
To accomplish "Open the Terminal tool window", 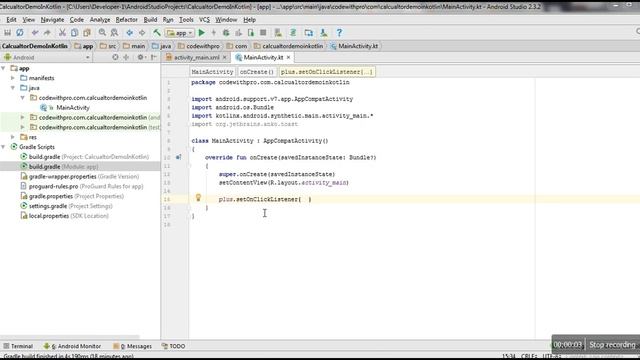I will (18, 346).
